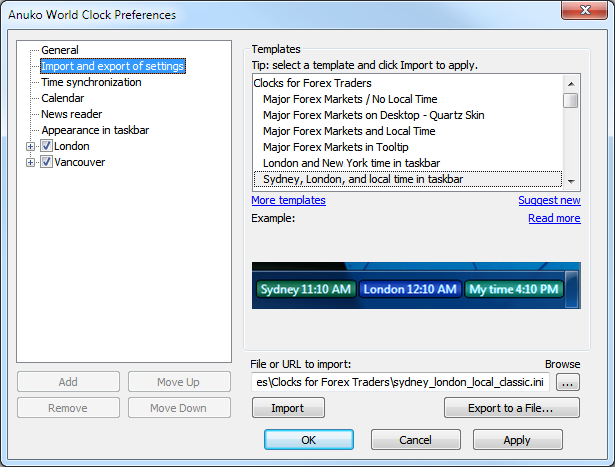Go to News reader settings
615x467 pixels.
71,114
